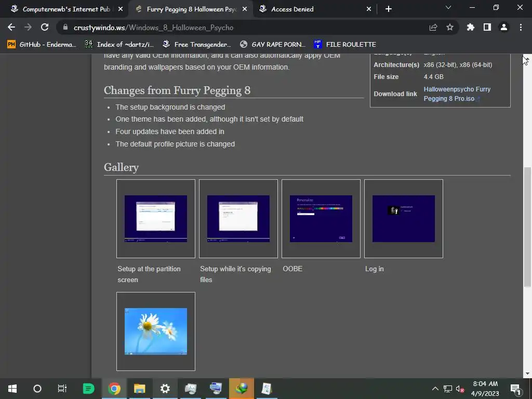532x399 pixels.
Task: Click the forward navigation arrow
Action: pos(28,28)
